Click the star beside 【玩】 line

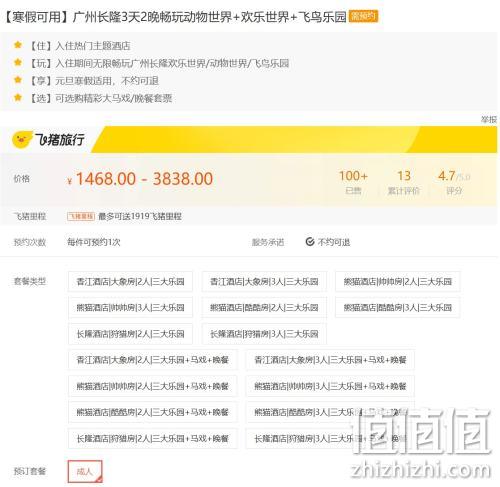(18, 62)
